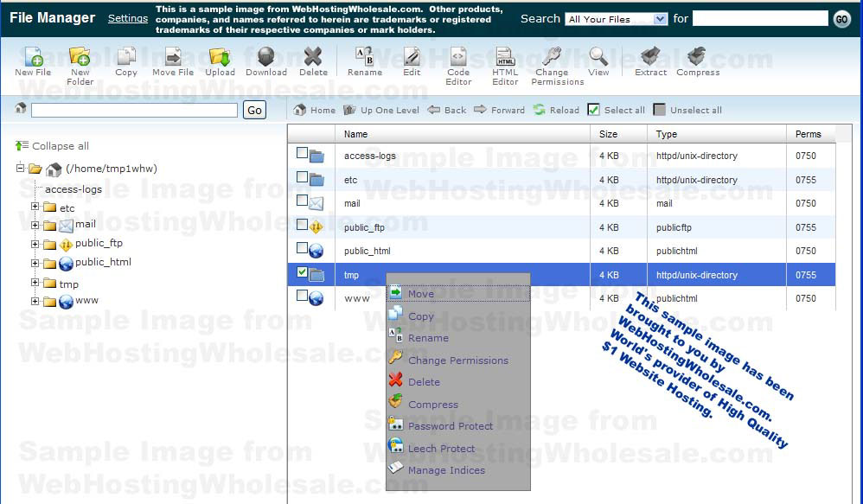Launch the HTML Editor

[x=505, y=56]
